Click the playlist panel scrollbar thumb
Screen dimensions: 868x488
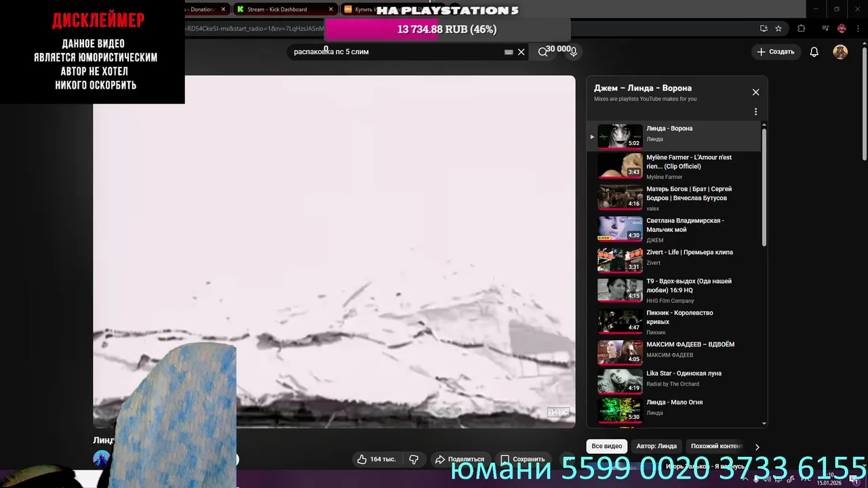click(x=764, y=186)
